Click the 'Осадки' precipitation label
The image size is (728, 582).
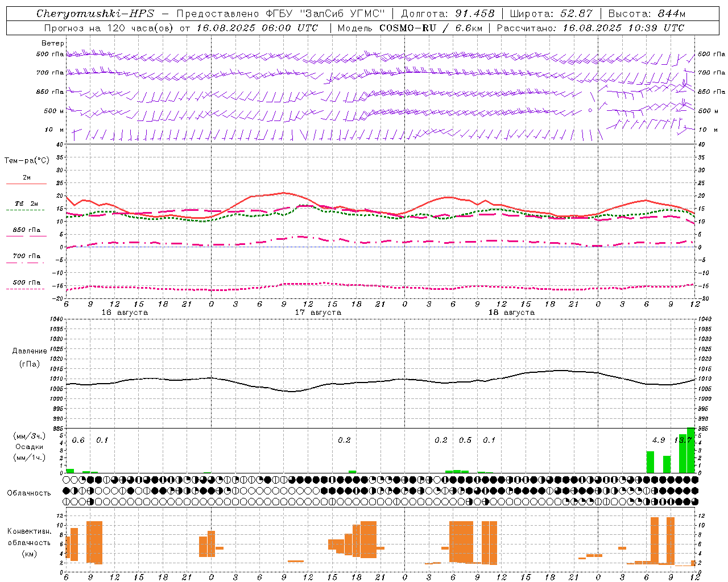pos(30,447)
